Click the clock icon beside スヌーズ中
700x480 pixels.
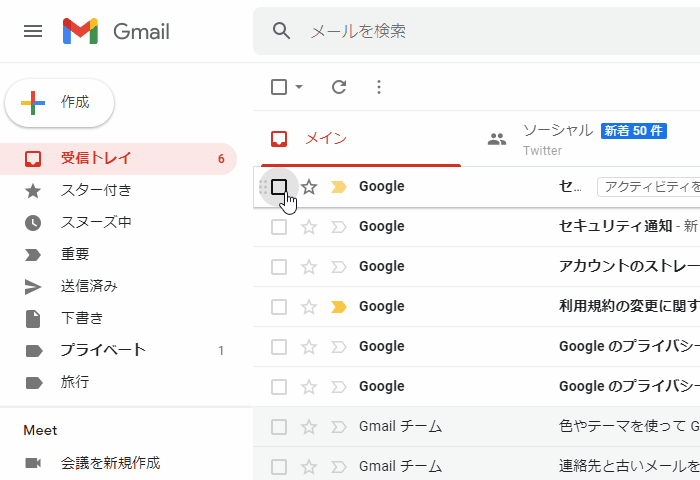[x=33, y=223]
